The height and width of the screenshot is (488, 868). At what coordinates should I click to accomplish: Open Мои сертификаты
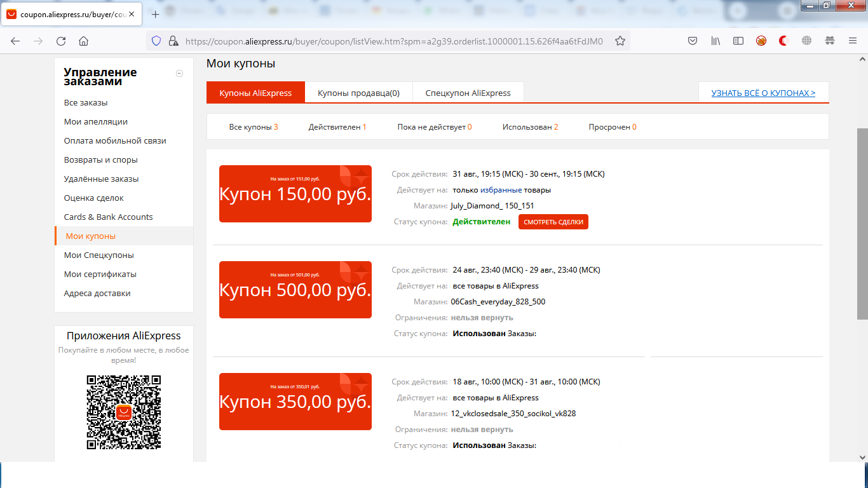tap(100, 274)
